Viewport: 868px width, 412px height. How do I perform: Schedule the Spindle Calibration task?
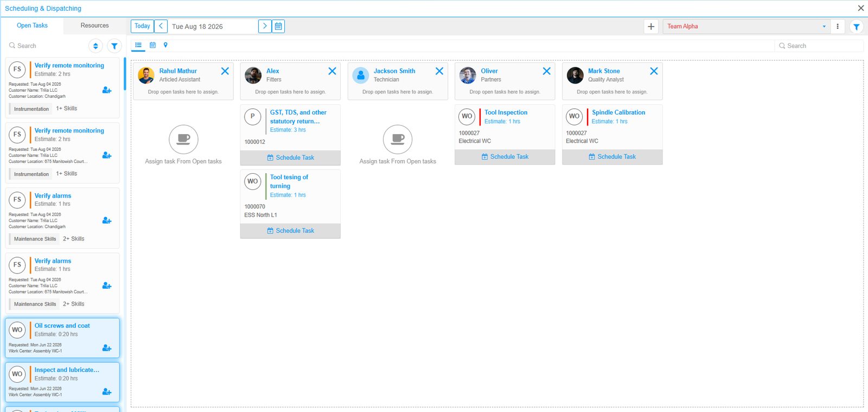(612, 157)
